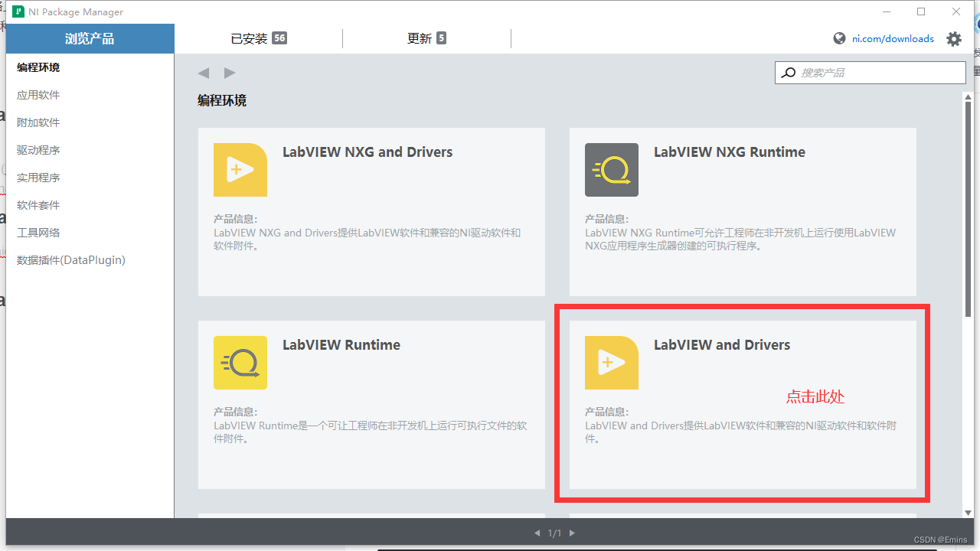Click the LabVIEW NXG Runtime icon
Screen dimensions: 980x551
click(611, 169)
